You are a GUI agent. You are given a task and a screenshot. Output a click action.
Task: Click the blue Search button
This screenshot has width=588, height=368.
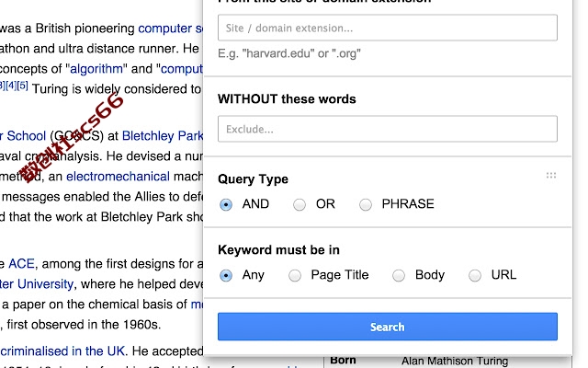pos(388,327)
